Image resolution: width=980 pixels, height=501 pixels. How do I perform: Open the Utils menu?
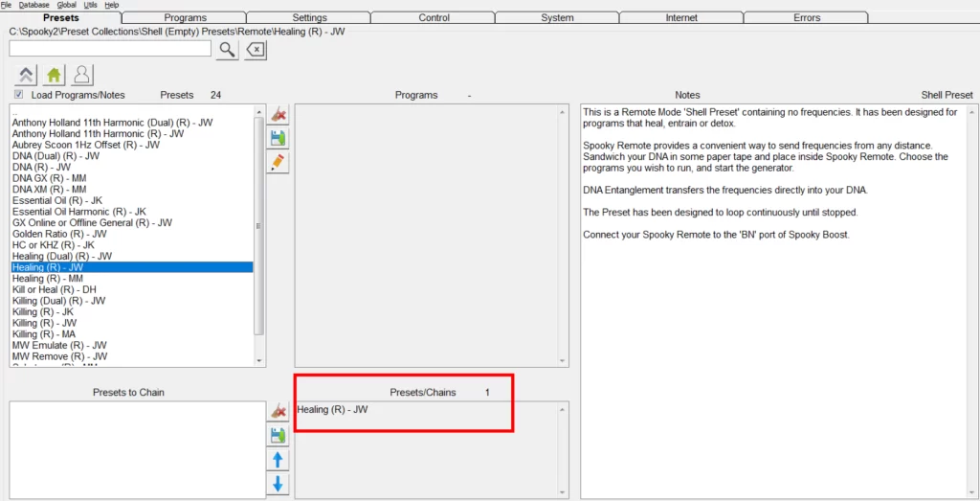(92, 5)
